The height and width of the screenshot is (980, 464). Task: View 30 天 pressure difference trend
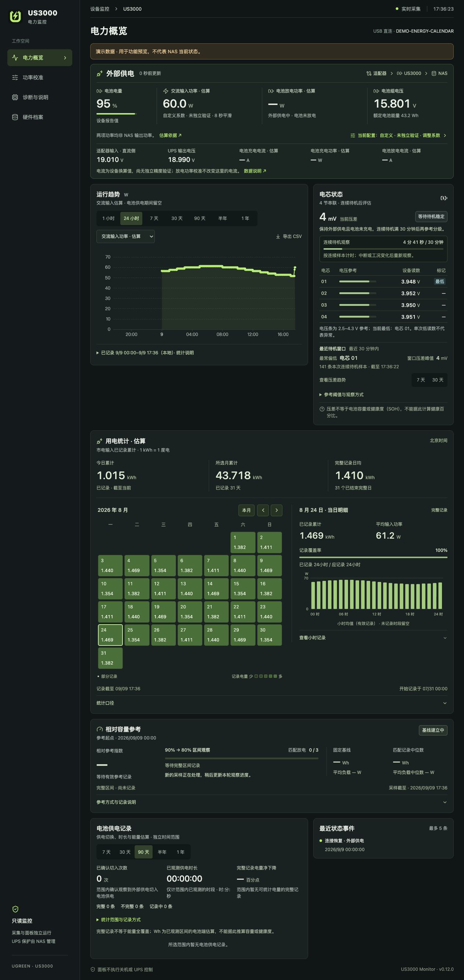click(x=438, y=380)
